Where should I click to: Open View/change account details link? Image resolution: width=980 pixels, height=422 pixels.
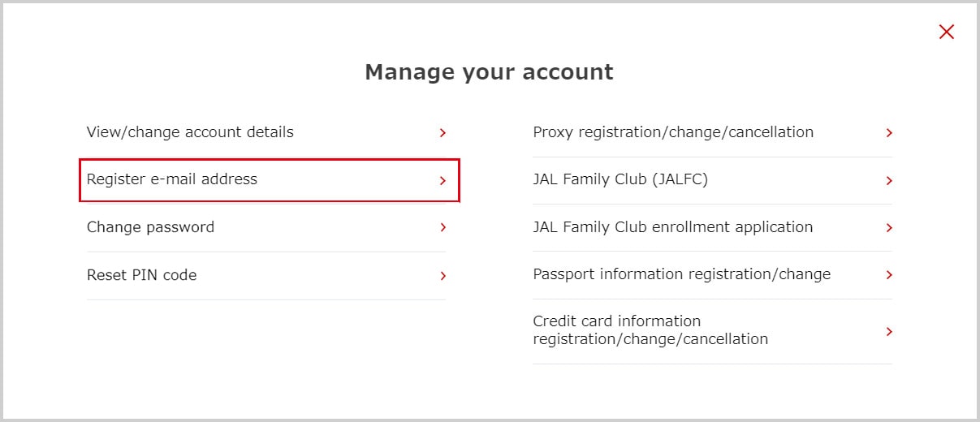[190, 132]
